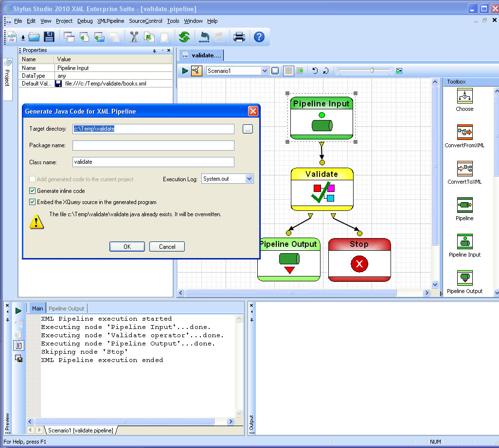Click the green Refresh toolbar icon
The image size is (499, 448).
coord(184,37)
